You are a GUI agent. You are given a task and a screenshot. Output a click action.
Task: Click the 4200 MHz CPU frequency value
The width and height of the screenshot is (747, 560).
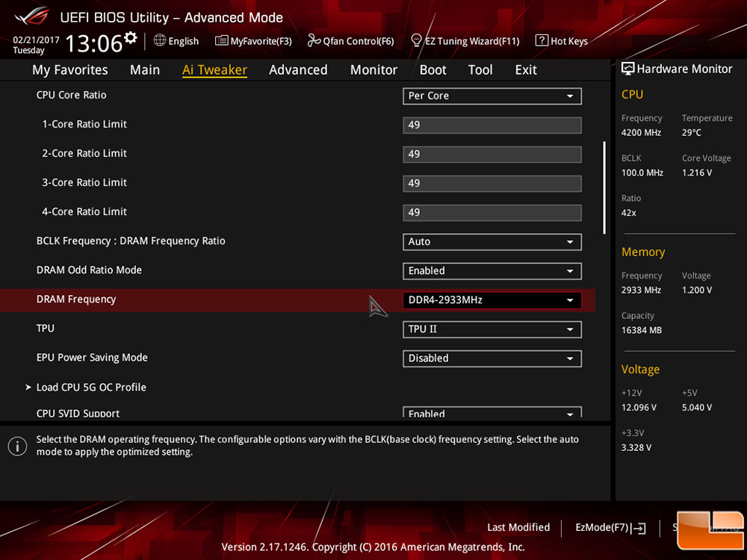(641, 132)
